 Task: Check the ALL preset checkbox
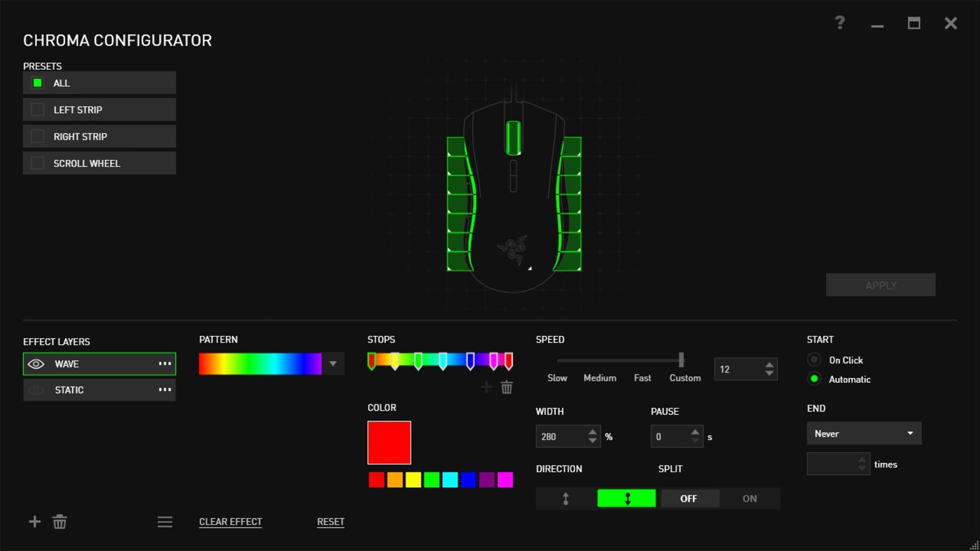[37, 83]
